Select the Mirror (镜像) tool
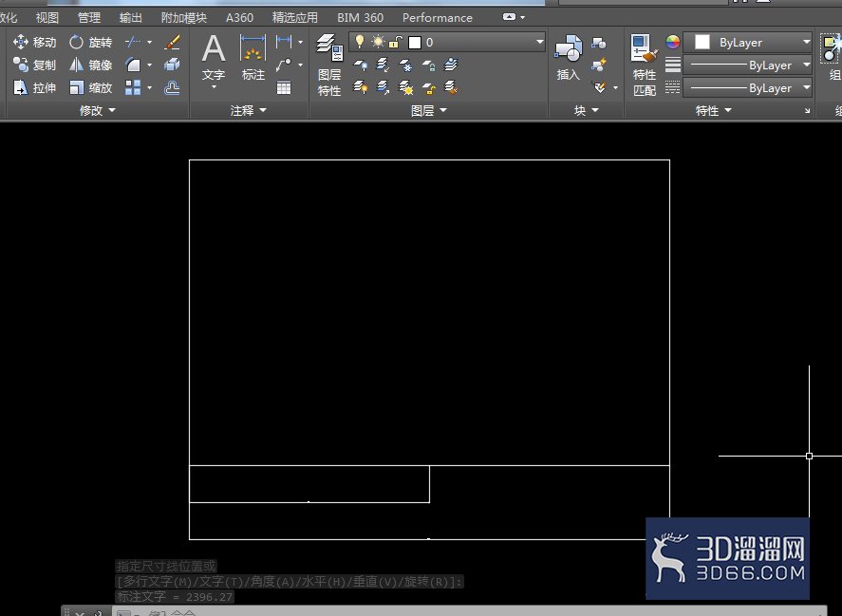Screen dimensions: 842x616 (x=90, y=65)
